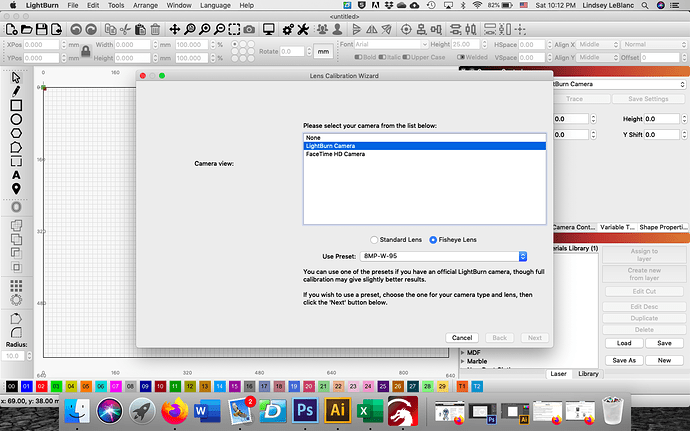Click Cancel in Lens Calibration Wizard
Screen dimensions: 690x431
point(462,338)
